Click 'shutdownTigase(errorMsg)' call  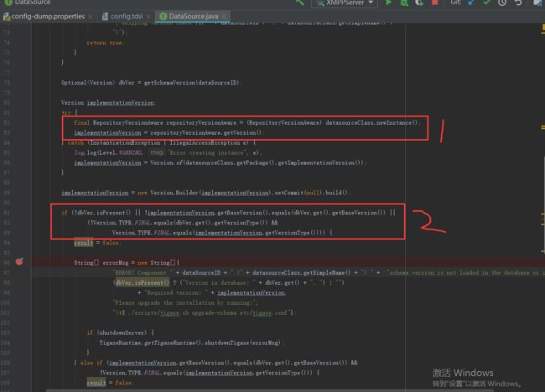tap(244, 343)
